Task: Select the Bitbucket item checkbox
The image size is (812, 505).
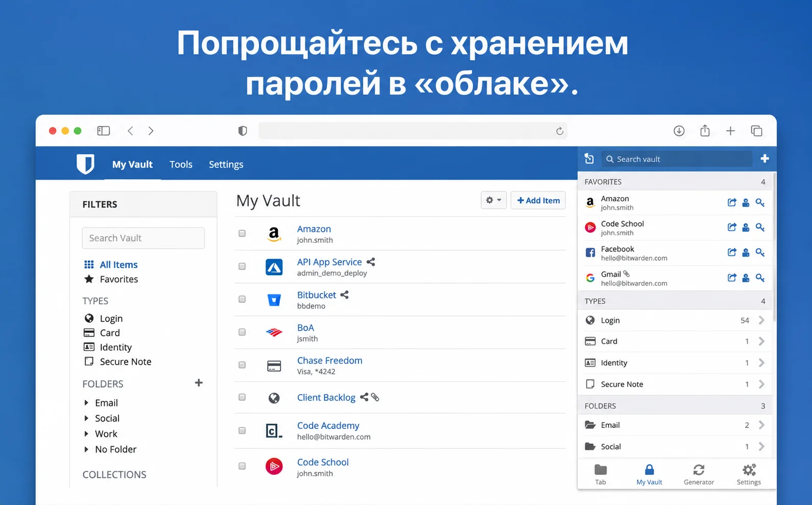Action: pyautogui.click(x=242, y=299)
